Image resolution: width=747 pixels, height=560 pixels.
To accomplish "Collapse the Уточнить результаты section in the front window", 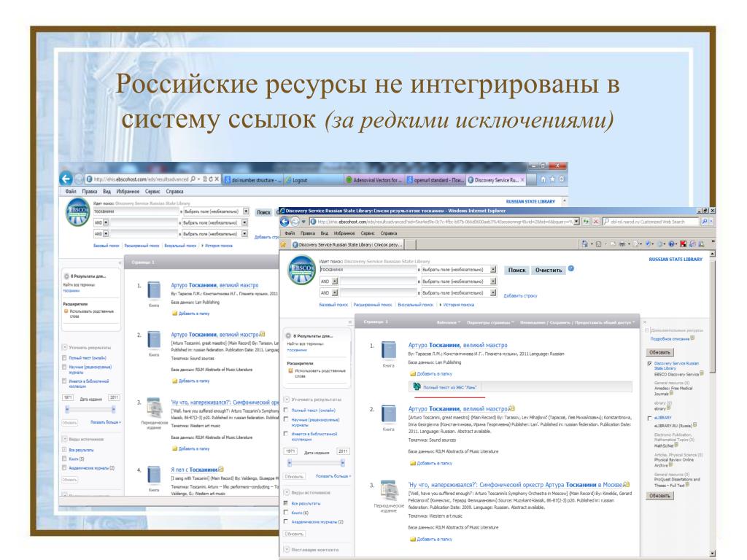I will tap(286, 400).
